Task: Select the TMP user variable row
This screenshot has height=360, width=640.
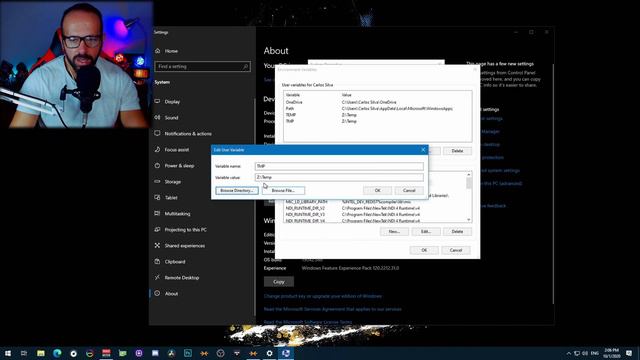Action: pyautogui.click(x=378, y=121)
